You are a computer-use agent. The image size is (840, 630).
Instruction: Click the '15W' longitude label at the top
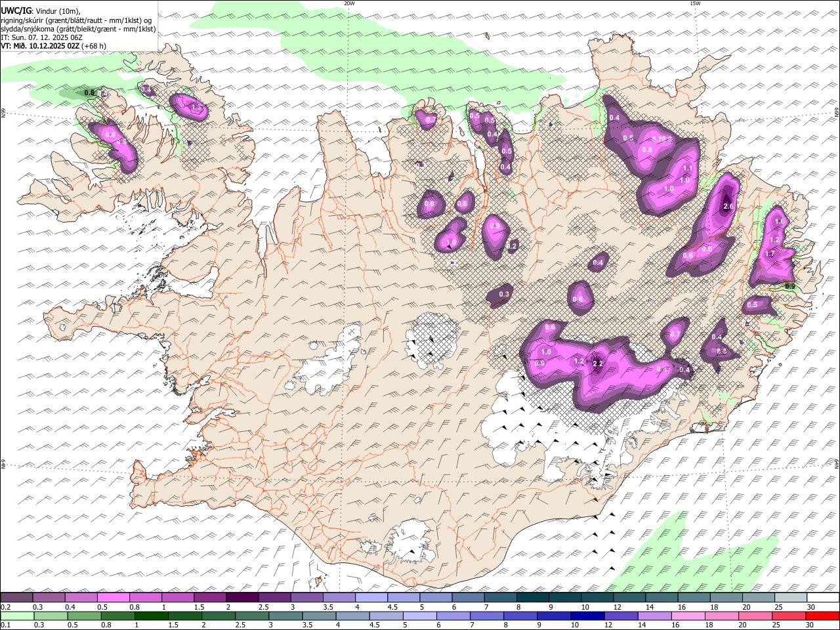pyautogui.click(x=695, y=3)
